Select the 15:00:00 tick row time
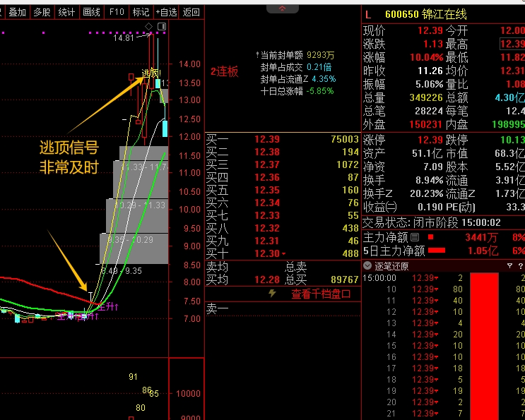525x420 pixels. pos(379,278)
